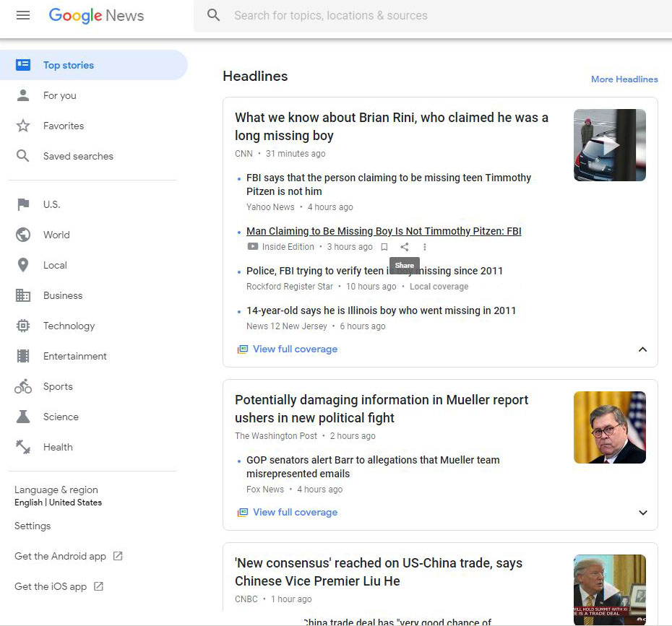Go to the Entertainment section
Image resolution: width=672 pixels, height=626 pixels.
[x=74, y=356]
